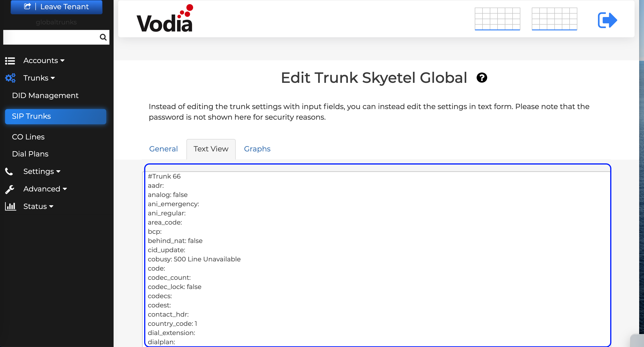Click the Accounts list icon

(x=10, y=61)
